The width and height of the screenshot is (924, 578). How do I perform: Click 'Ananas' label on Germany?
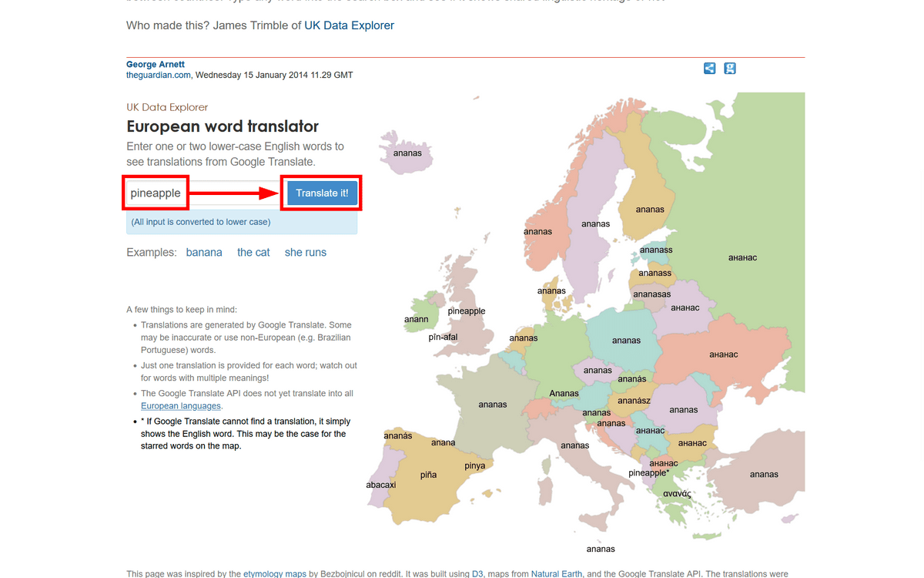[x=564, y=394]
